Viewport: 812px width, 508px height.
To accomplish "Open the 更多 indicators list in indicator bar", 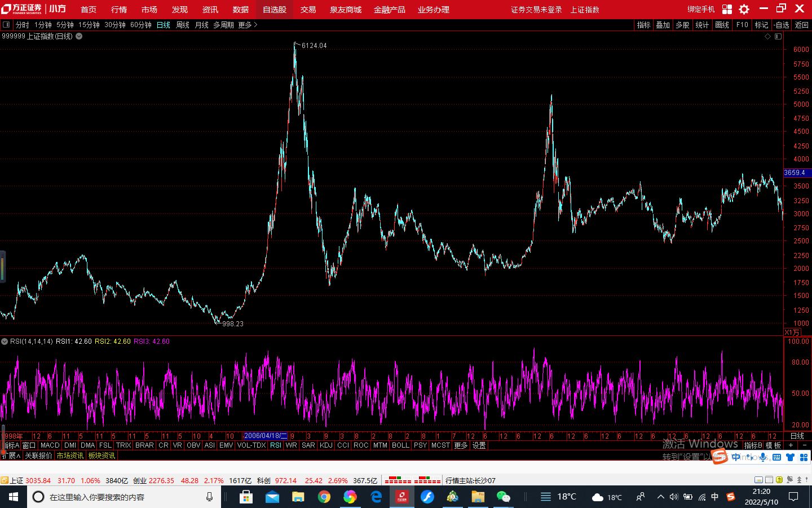I will pos(461,445).
